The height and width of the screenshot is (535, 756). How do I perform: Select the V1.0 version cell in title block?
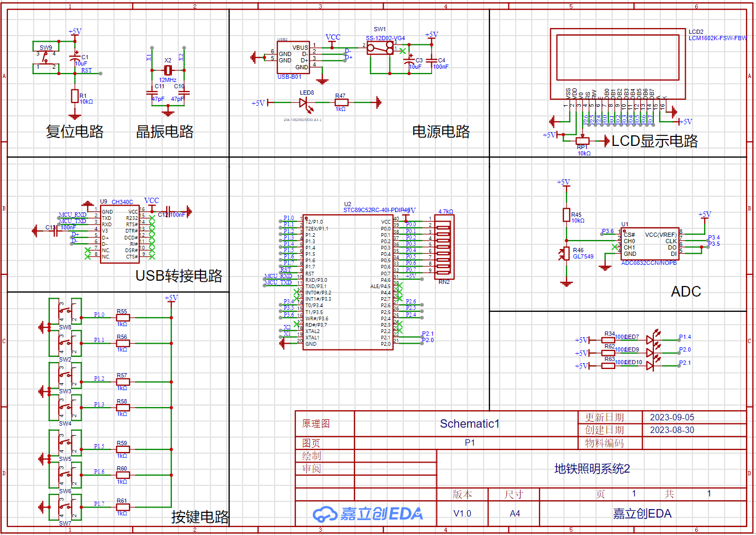coord(461,513)
